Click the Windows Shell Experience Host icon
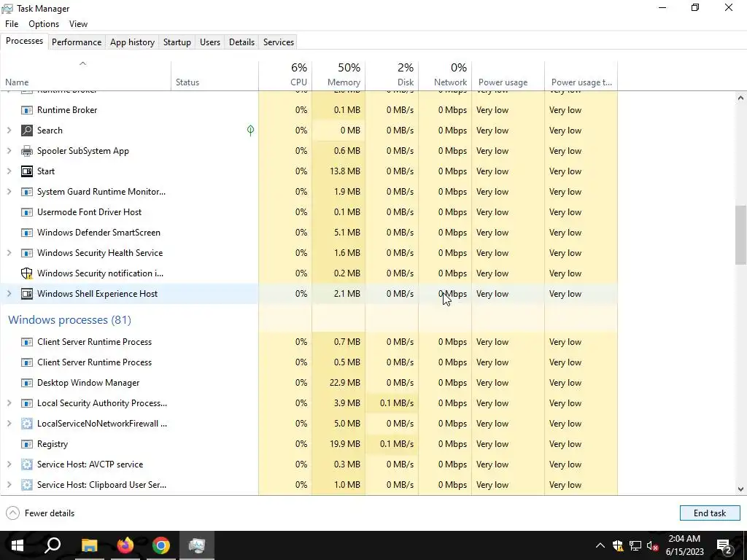This screenshot has width=747, height=560. click(27, 294)
